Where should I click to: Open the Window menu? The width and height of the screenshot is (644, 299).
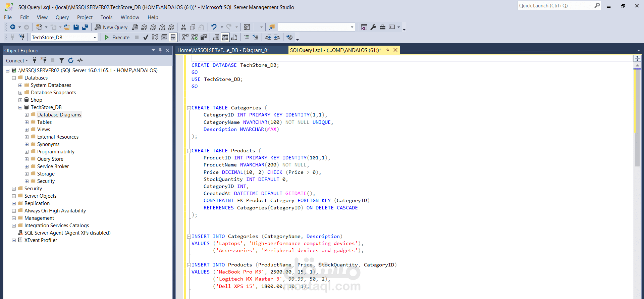pos(130,17)
